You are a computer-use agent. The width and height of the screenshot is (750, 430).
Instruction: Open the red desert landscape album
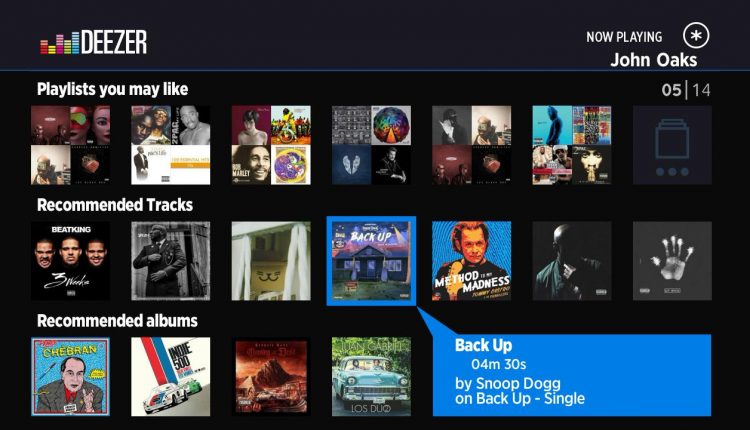(x=271, y=376)
